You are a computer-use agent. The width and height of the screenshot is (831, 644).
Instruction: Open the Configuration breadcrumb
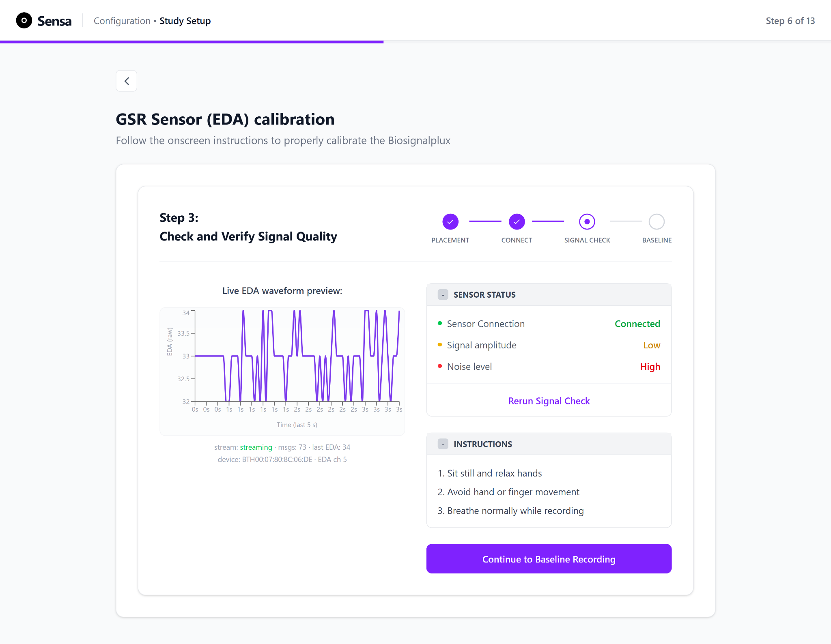click(x=122, y=21)
